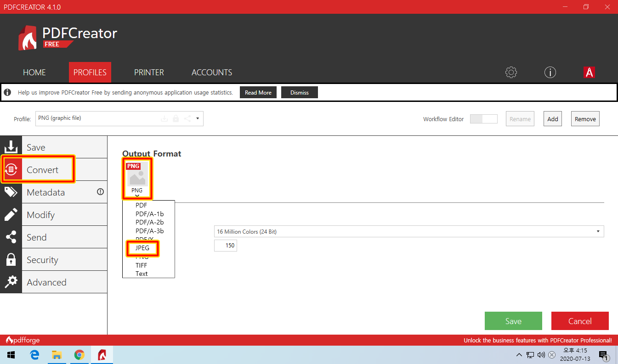Click the network tray icon
This screenshot has height=364, width=618.
(530, 355)
